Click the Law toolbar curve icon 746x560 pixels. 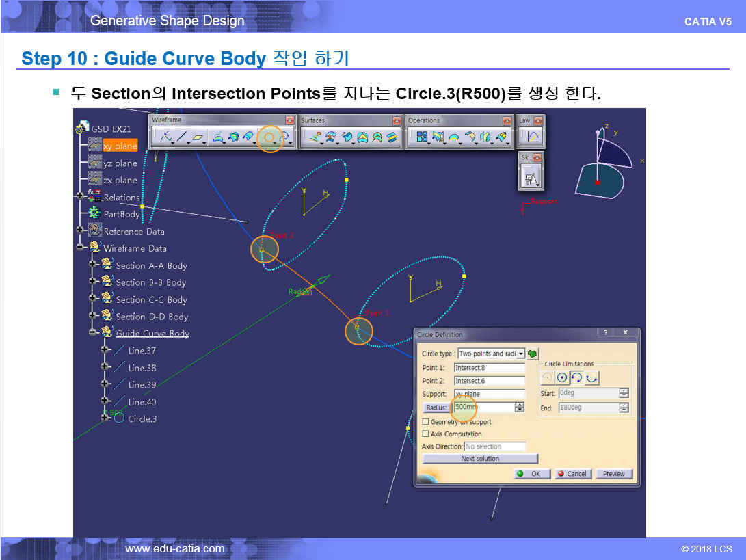click(x=532, y=137)
